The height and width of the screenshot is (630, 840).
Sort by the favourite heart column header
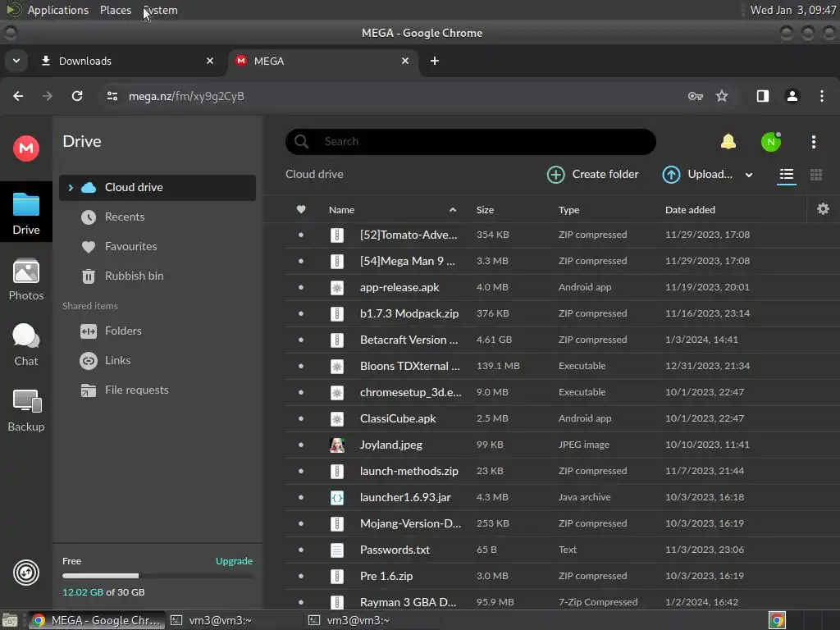(x=301, y=209)
